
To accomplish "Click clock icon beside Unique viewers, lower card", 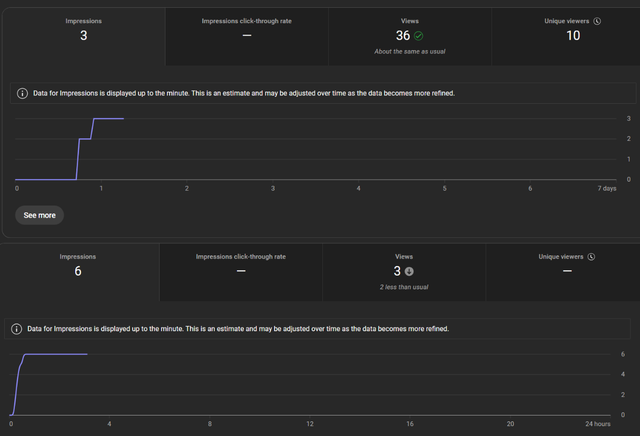I will click(591, 257).
